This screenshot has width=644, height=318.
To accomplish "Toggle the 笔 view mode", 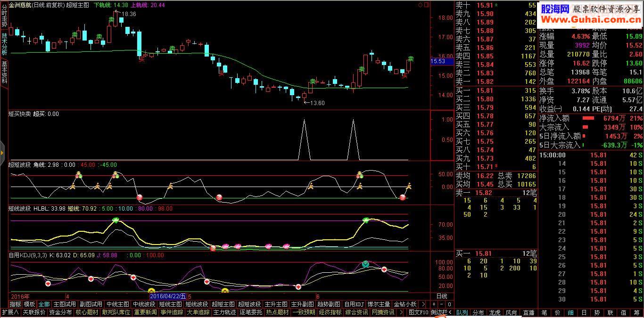I will [544, 312].
